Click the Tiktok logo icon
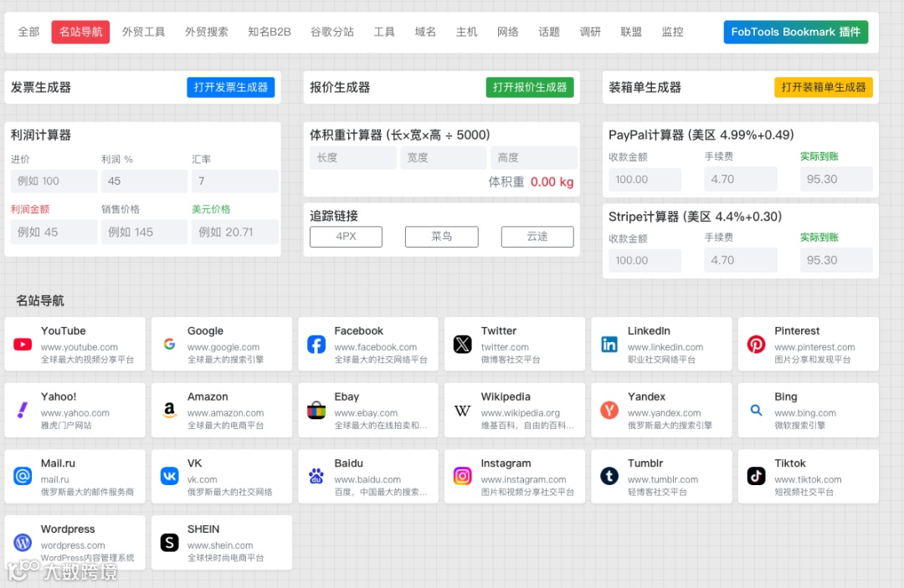The image size is (904, 588). click(x=756, y=476)
